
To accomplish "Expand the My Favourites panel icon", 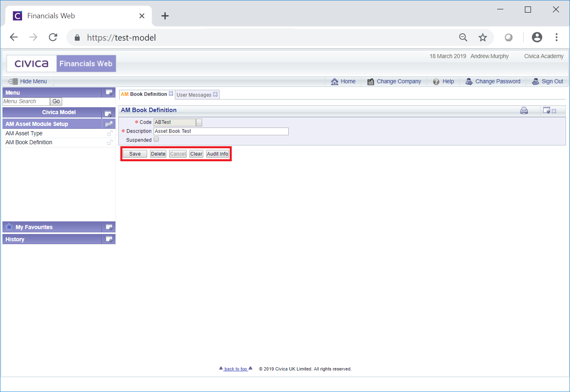I will click(x=109, y=227).
